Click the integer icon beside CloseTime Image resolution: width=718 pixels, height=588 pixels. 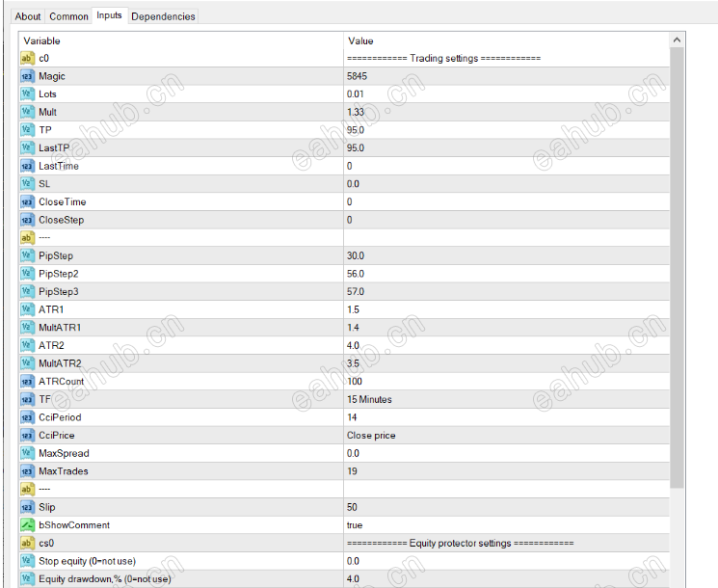coord(27,202)
